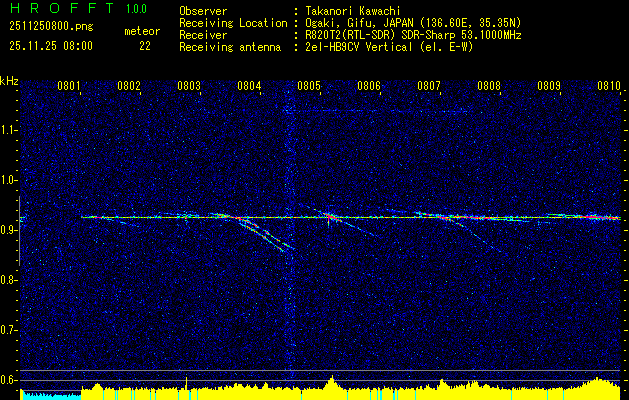Screen dimensions: 629x400
Task: Click time marker 0806
Action: pos(369,85)
